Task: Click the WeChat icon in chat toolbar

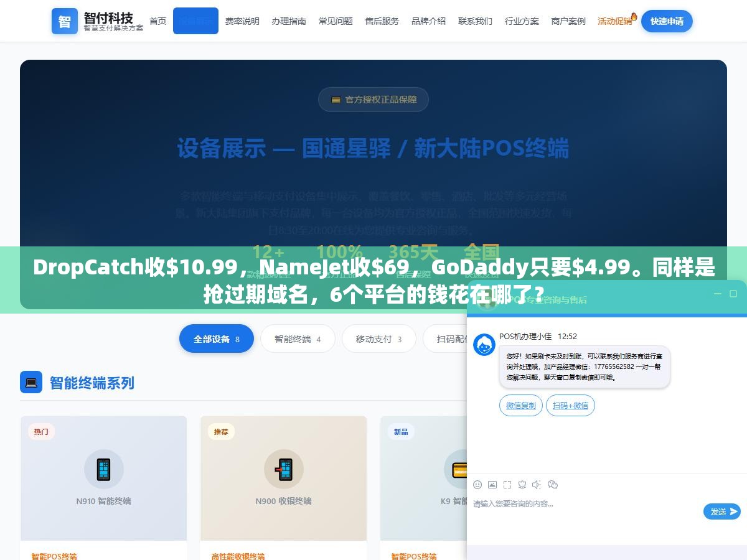Action: click(553, 485)
